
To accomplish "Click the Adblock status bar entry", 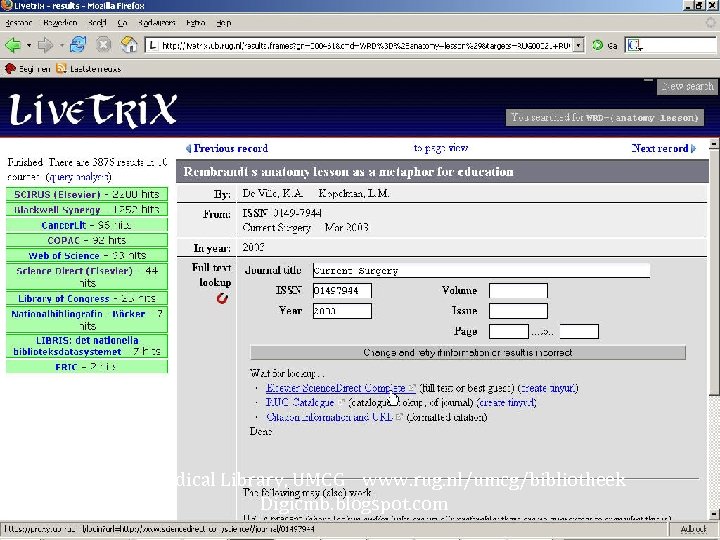I will pos(693,529).
